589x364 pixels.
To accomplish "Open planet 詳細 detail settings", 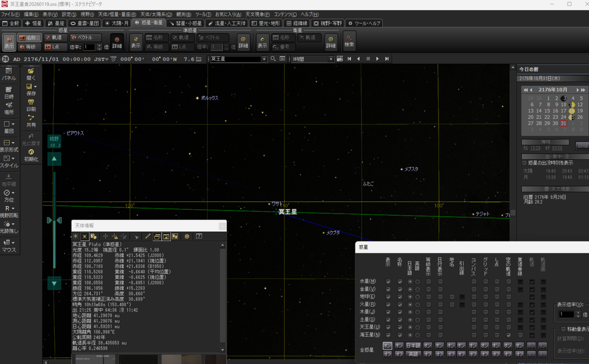I will (x=117, y=42).
